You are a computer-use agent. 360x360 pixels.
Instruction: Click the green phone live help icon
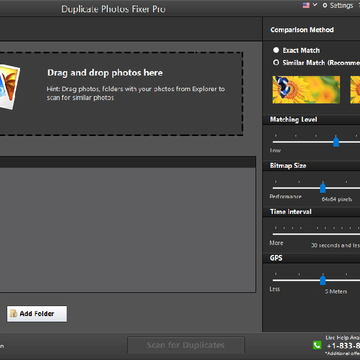point(317,345)
